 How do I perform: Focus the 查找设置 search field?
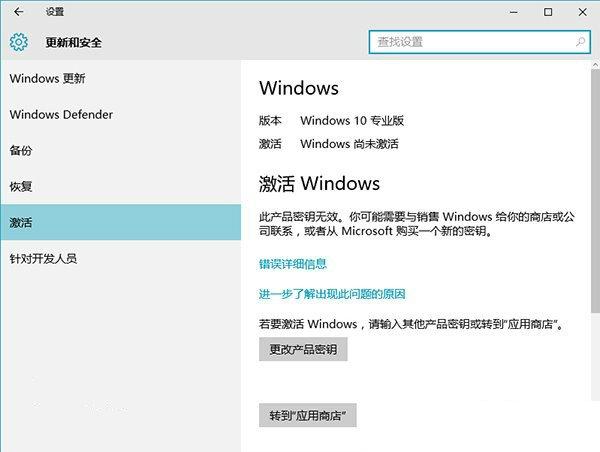pos(479,42)
